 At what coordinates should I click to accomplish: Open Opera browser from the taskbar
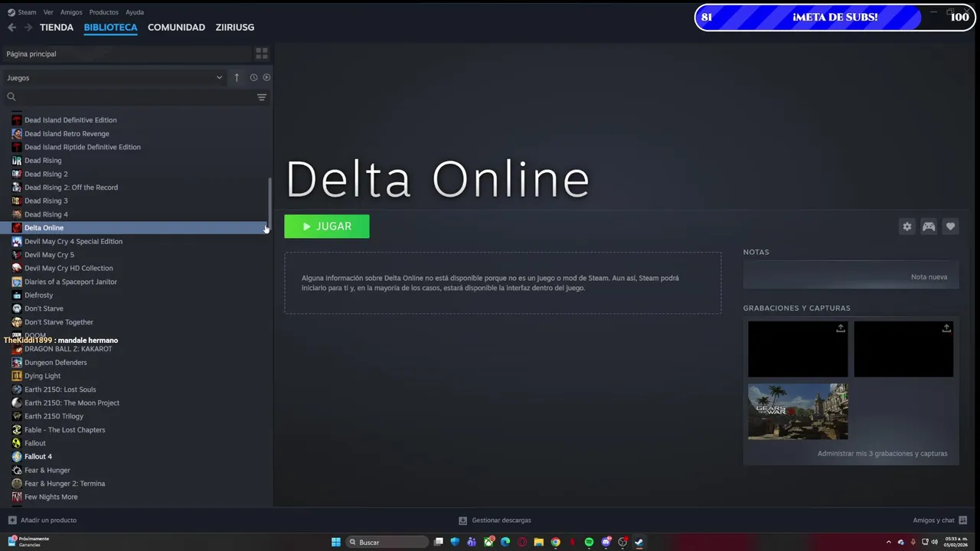click(522, 542)
